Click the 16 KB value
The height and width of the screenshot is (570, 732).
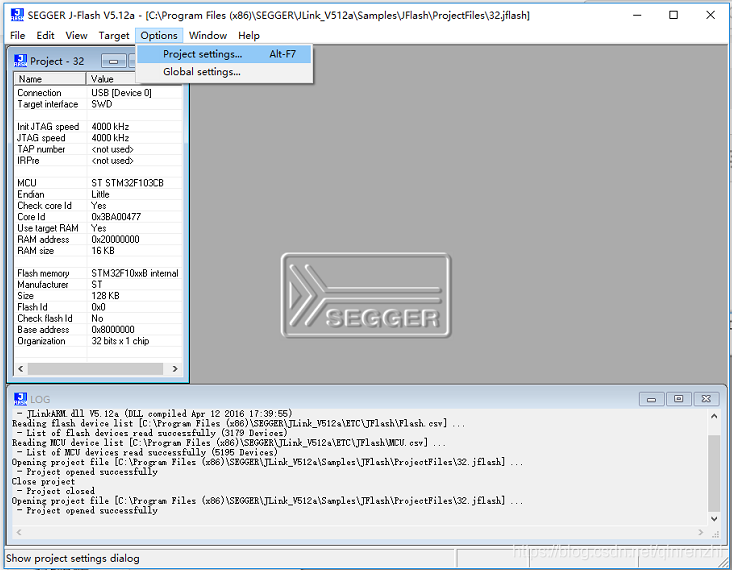click(x=103, y=251)
